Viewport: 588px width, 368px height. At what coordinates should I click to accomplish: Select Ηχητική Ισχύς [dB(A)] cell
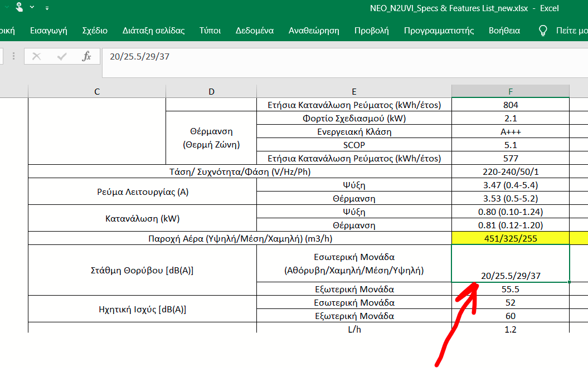coord(143,309)
